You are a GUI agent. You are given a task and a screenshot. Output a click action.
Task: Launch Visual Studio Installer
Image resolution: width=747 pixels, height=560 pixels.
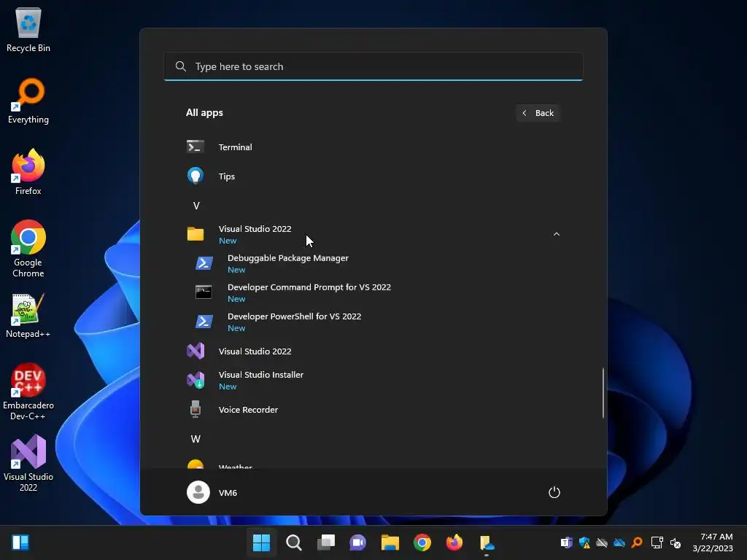[373, 380]
